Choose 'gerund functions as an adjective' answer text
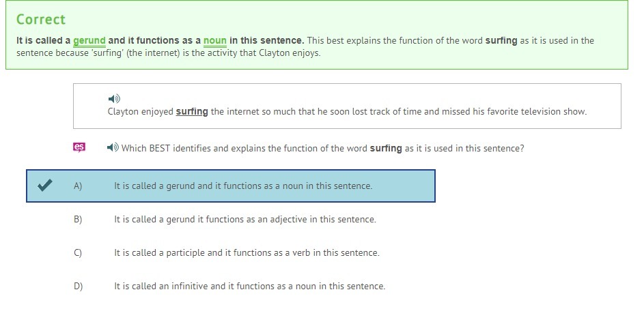 (x=244, y=220)
